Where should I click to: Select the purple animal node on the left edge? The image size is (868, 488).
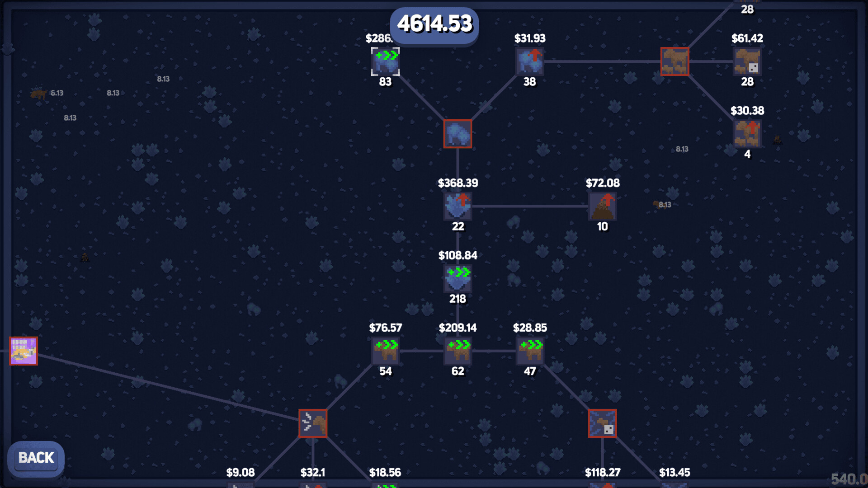point(23,352)
